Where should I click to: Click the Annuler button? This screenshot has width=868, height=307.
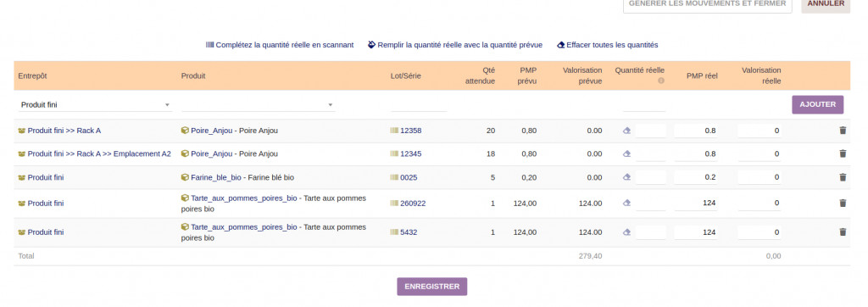point(826,4)
